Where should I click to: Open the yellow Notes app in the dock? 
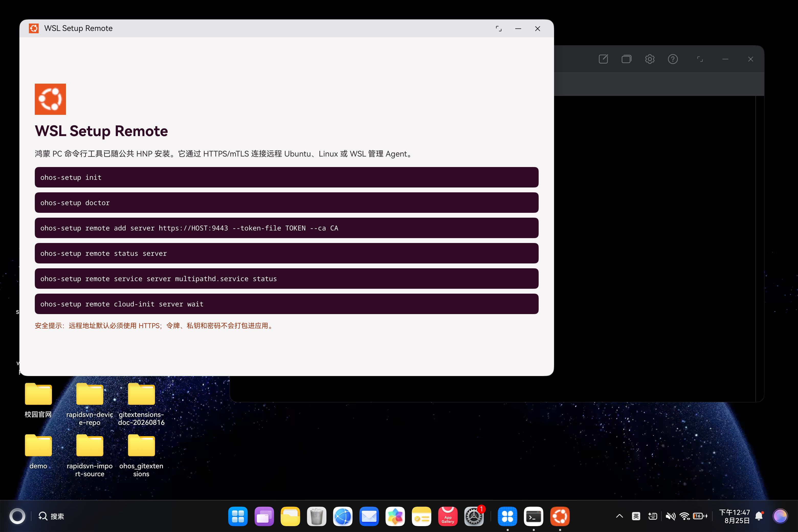[422, 516]
